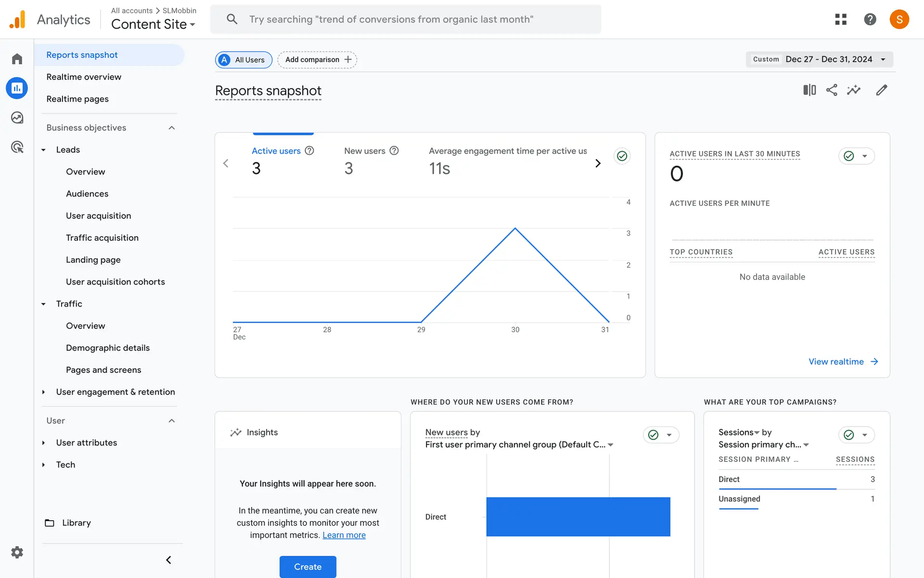Open the Home icon in left rail
Image resolution: width=924 pixels, height=578 pixels.
point(17,59)
